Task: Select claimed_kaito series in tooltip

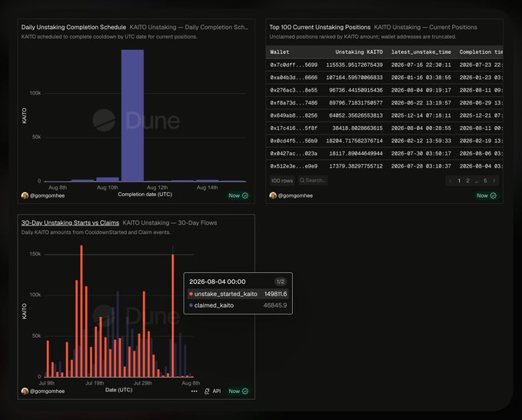Action: tap(238, 305)
